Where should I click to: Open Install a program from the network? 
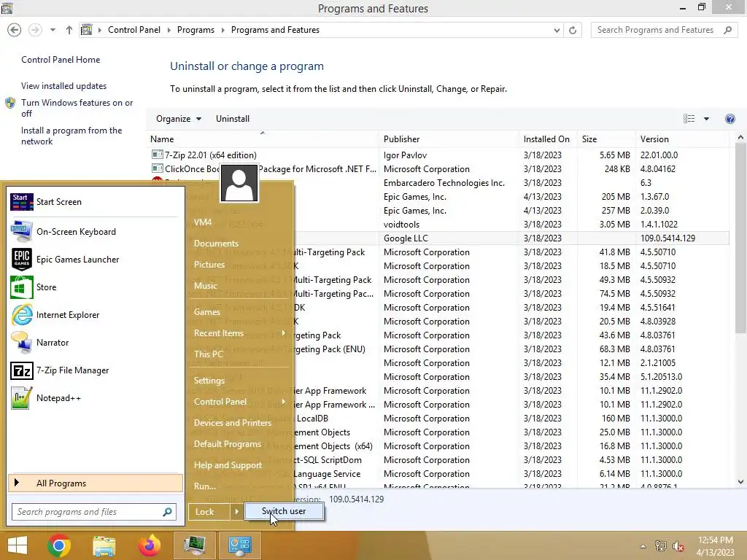click(x=71, y=136)
